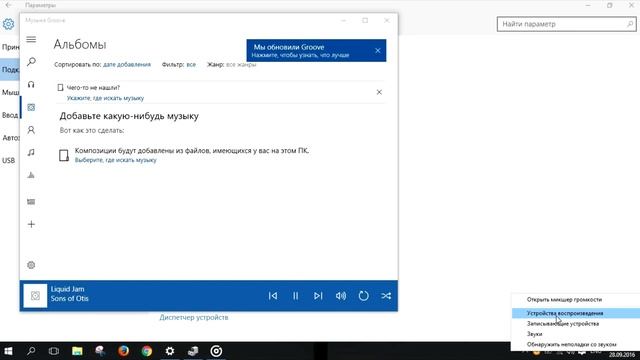This screenshot has width=640, height=360.
Task: Click the Settings back arrow
Action: [9, 5]
